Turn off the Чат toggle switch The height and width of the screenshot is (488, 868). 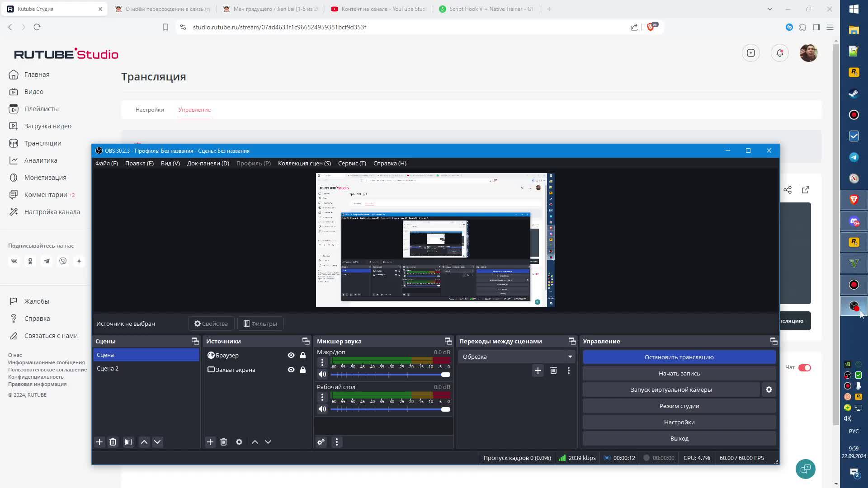tap(805, 367)
